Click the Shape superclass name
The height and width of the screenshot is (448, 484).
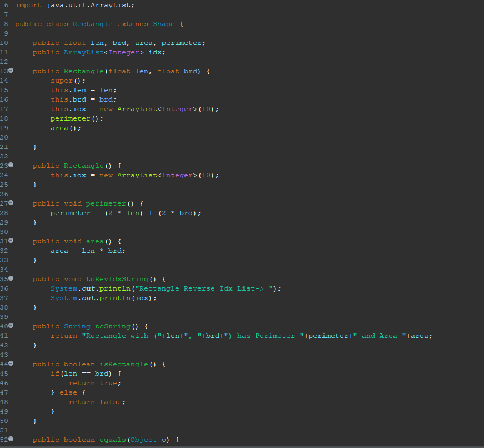click(163, 24)
